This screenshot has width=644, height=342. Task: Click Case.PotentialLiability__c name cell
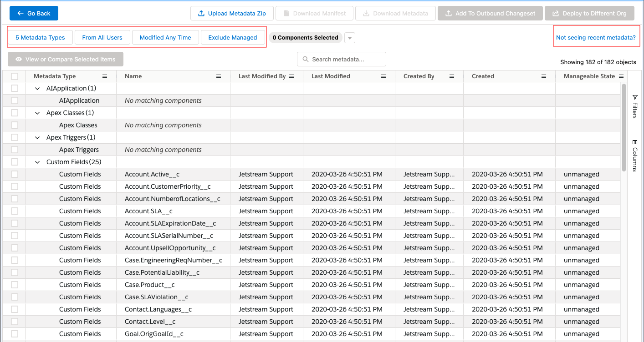click(x=173, y=272)
